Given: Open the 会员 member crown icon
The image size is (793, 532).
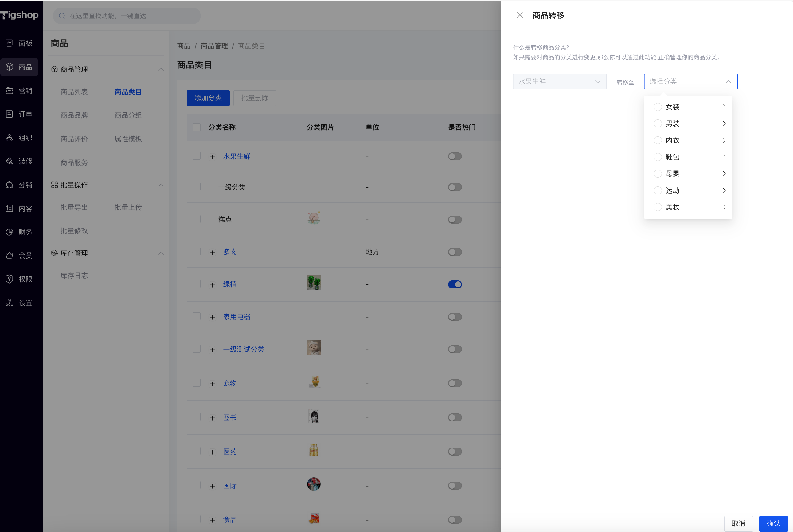Looking at the screenshot, I should [x=10, y=256].
